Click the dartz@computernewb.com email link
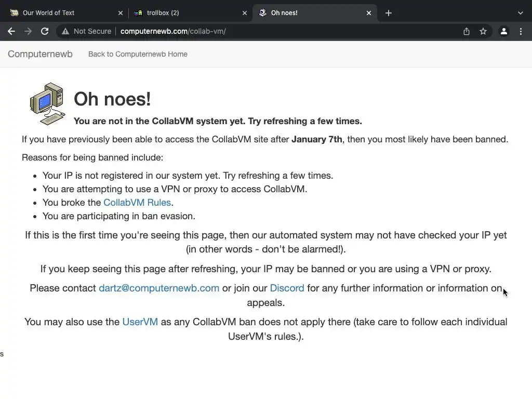Screen dimensions: 532x399 159,288
